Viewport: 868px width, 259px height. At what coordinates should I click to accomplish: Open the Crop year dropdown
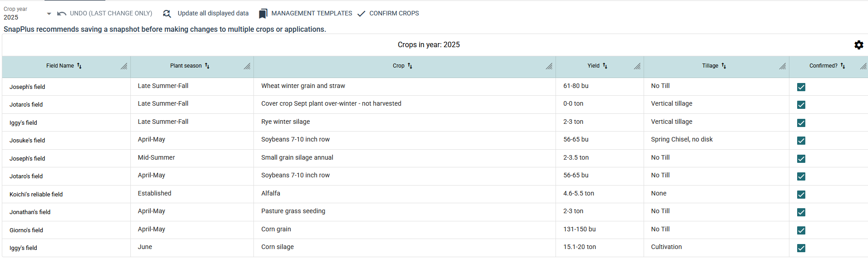pos(49,14)
